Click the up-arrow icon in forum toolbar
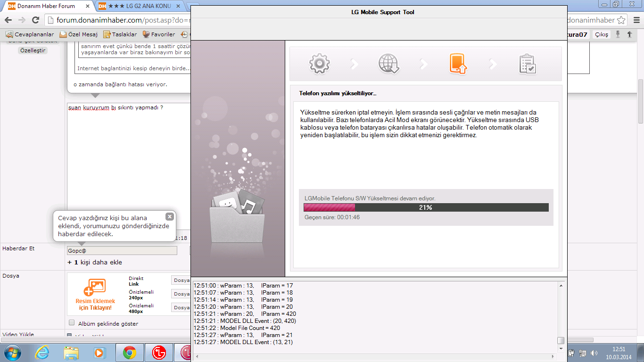This screenshot has height=362, width=644. click(629, 34)
